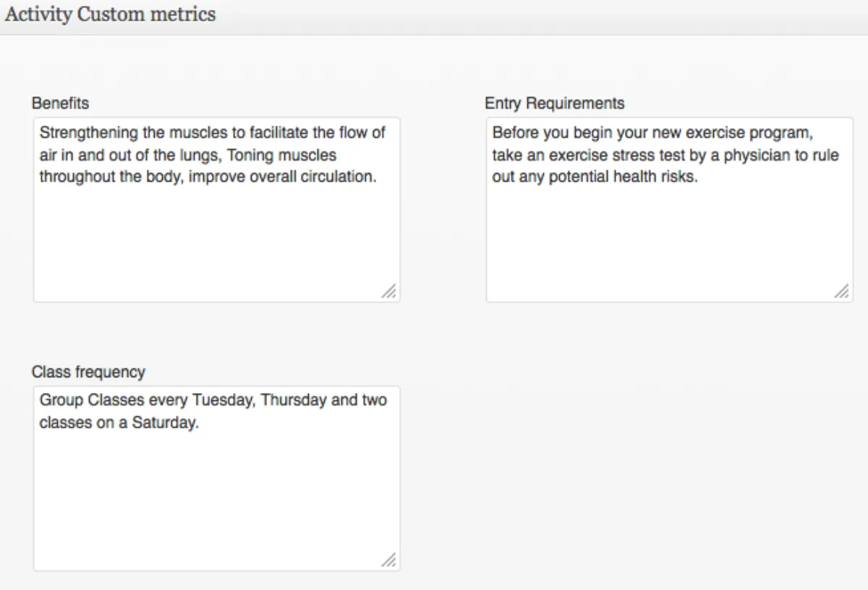Click the Benefits field label

tap(60, 104)
